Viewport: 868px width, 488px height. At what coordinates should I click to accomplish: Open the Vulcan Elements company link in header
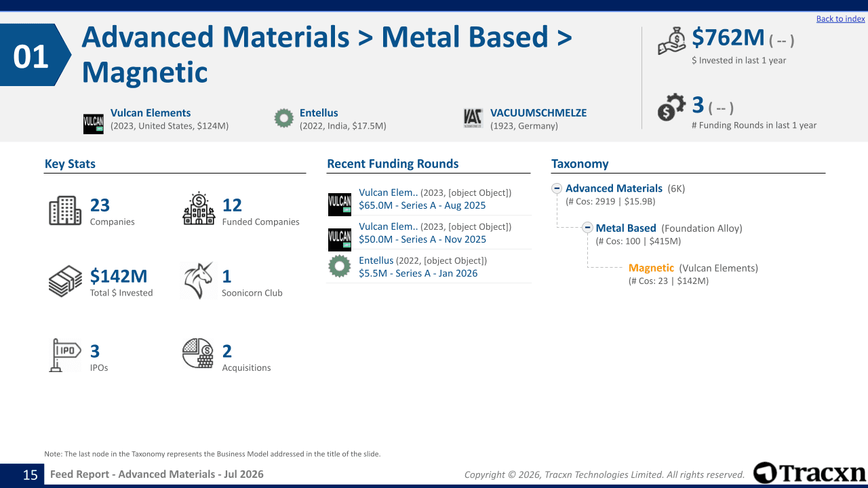click(x=151, y=113)
